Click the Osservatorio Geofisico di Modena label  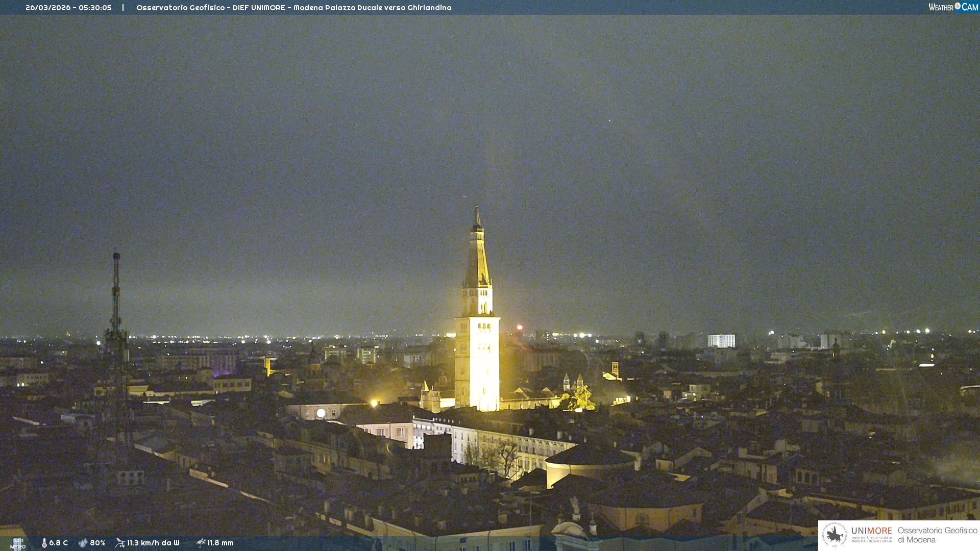937,535
